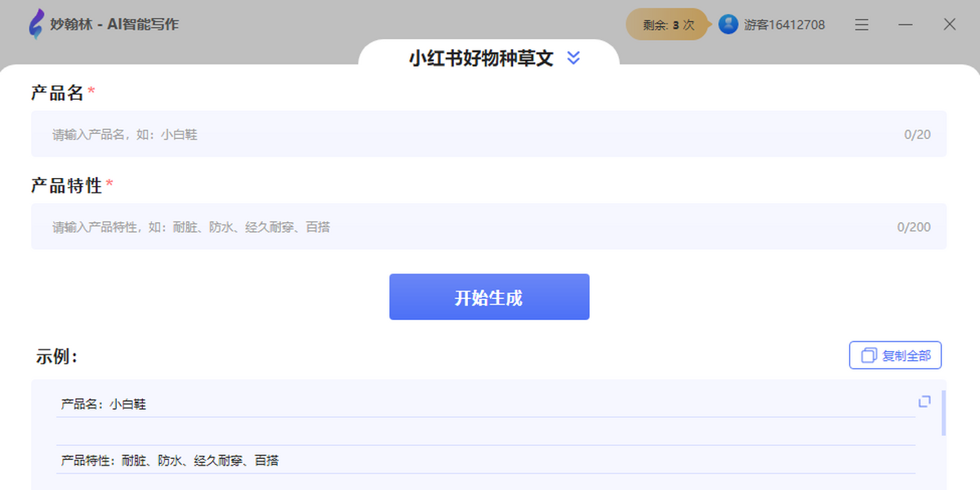Image resolution: width=980 pixels, height=490 pixels.
Task: Click the 妙翰林 - AI智能写作 title
Action: click(114, 24)
